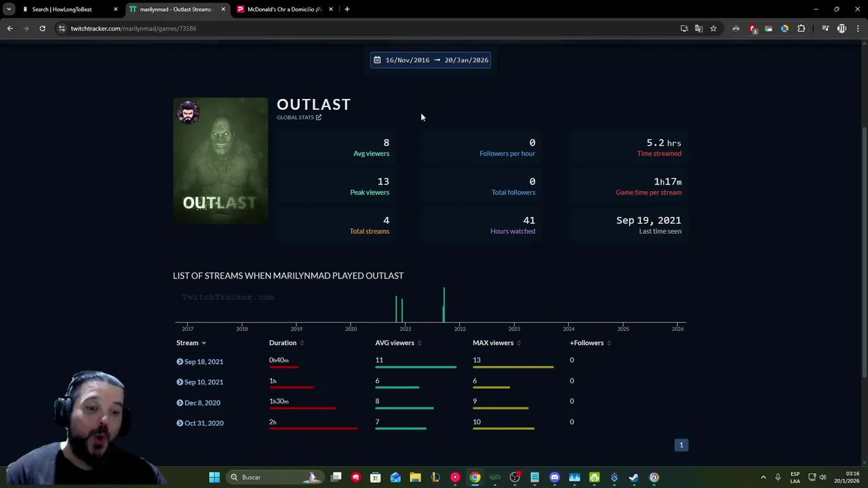Open the tab search dropdown arrow
The height and width of the screenshot is (488, 868).
(x=9, y=9)
